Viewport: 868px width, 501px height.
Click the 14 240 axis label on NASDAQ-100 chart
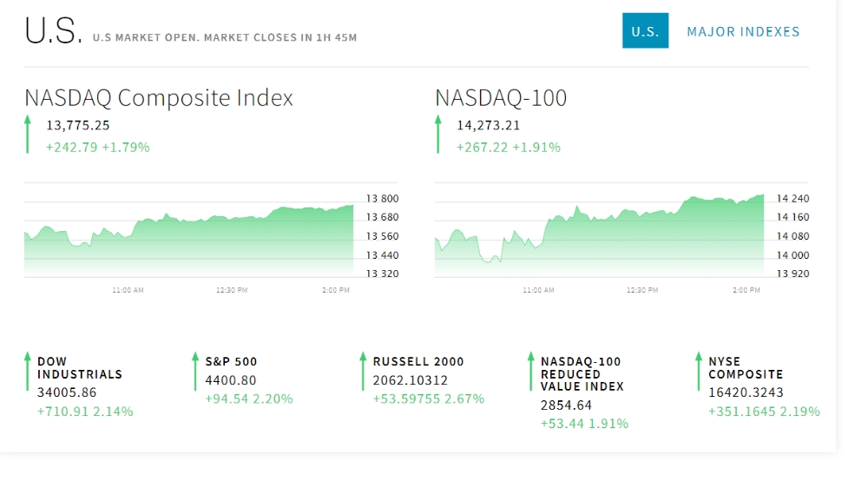click(792, 198)
